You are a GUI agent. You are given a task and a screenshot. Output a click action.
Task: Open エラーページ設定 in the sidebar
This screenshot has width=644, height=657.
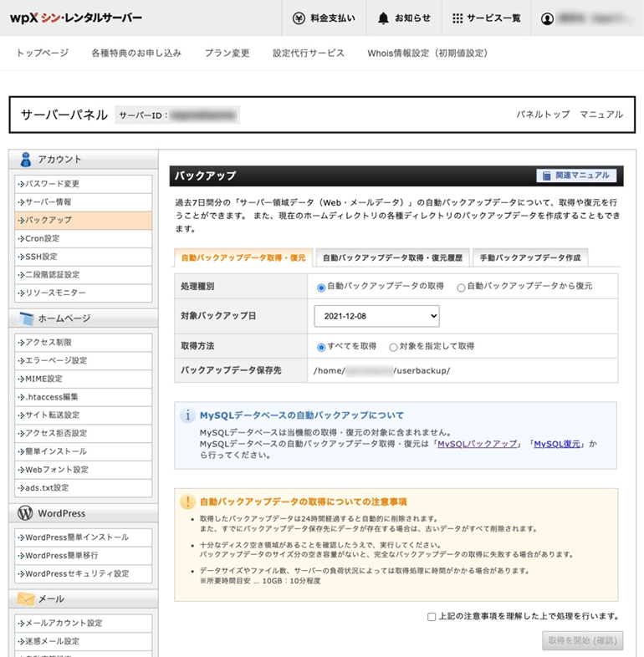(x=83, y=361)
